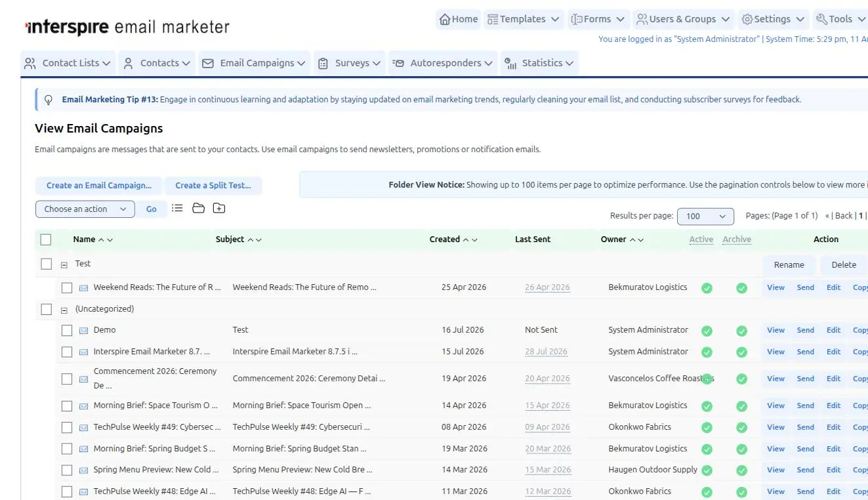
Task: Click Active checkmark for Interspire Email Marketer 8.7
Action: (x=707, y=352)
